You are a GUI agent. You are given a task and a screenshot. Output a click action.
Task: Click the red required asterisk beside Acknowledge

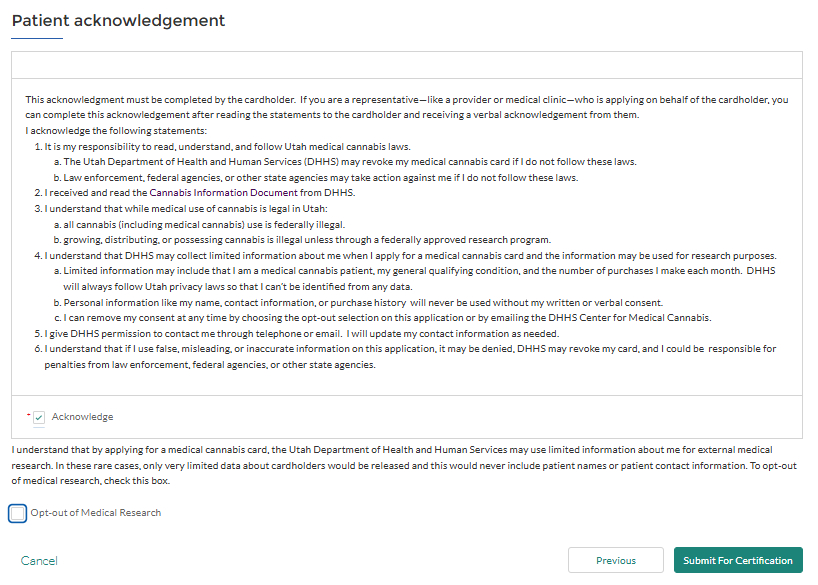click(x=29, y=415)
